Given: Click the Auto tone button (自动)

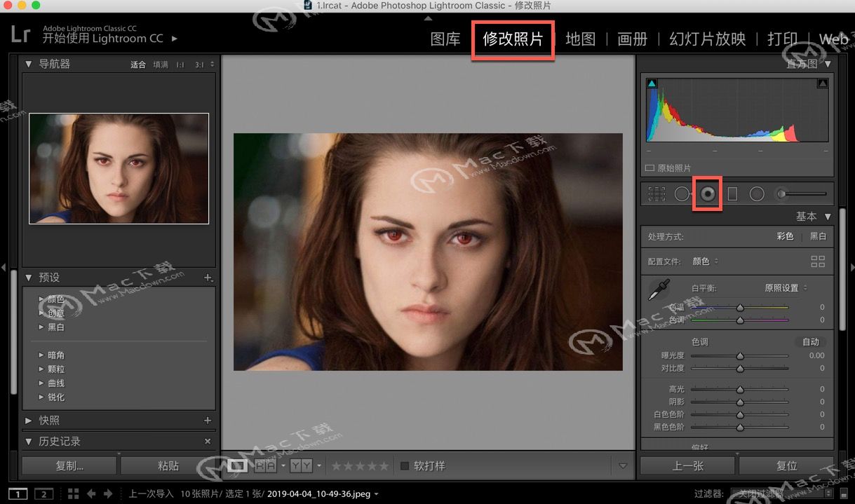Looking at the screenshot, I should [x=811, y=342].
